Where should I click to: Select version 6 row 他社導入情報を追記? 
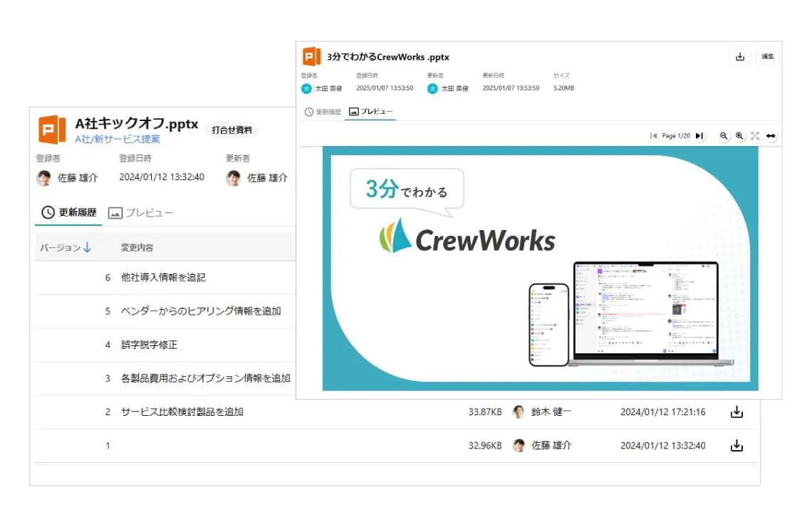(x=163, y=278)
